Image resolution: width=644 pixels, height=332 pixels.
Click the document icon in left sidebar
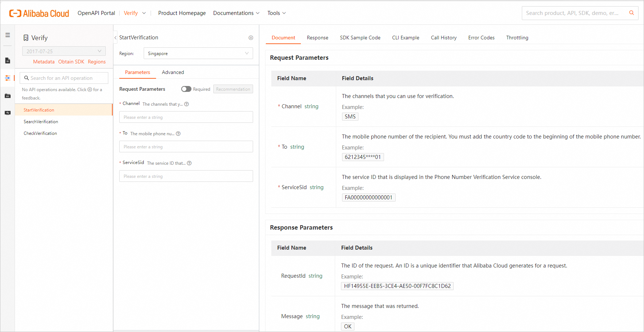pyautogui.click(x=8, y=60)
